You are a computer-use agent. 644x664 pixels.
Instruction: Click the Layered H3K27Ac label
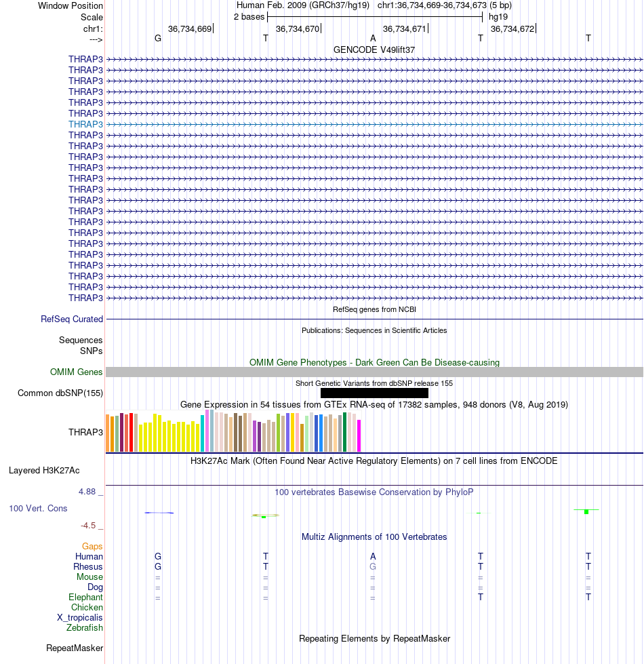point(44,471)
